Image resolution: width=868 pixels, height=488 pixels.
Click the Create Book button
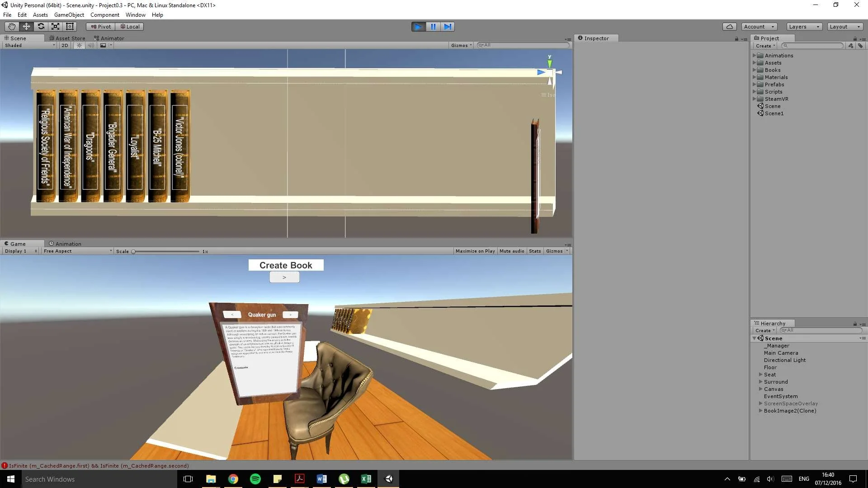click(x=286, y=265)
